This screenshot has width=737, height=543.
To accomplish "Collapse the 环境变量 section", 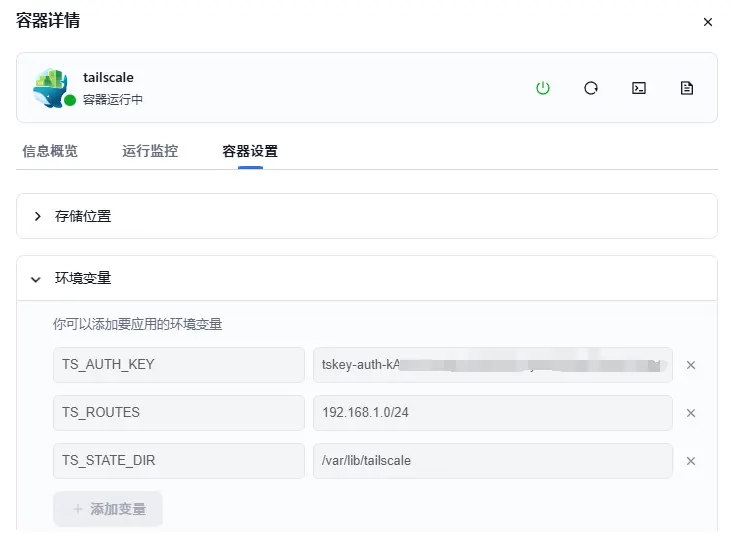I will tap(37, 279).
